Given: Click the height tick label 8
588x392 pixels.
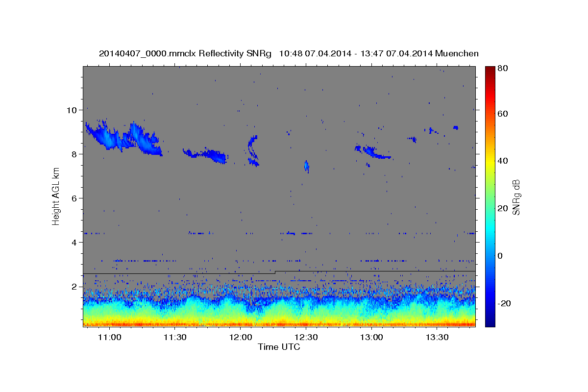Looking at the screenshot, I should 74,154.
